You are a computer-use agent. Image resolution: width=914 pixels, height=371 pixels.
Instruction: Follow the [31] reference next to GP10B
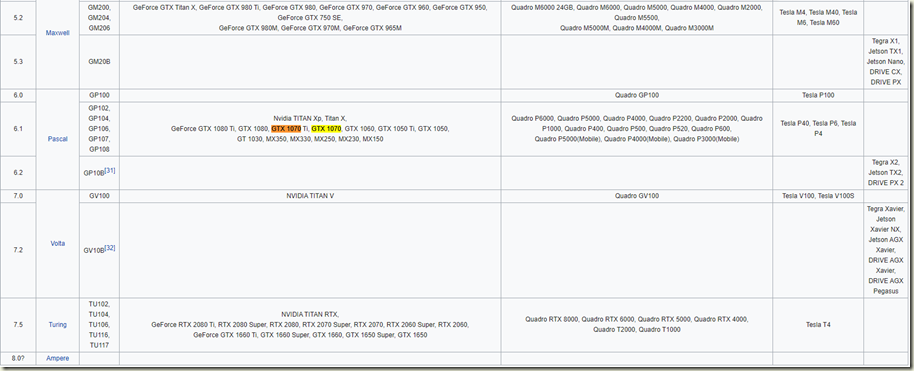(110, 171)
